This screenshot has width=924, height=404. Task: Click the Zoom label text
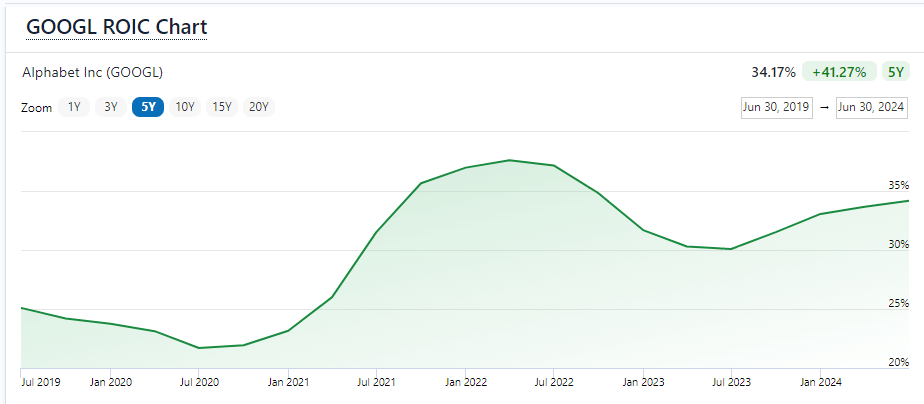[x=36, y=108]
